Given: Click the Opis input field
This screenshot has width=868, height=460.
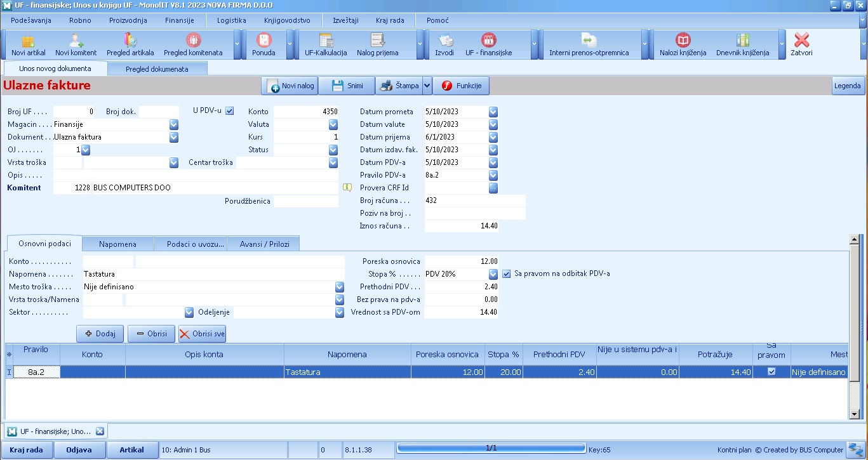Looking at the screenshot, I should coord(196,175).
